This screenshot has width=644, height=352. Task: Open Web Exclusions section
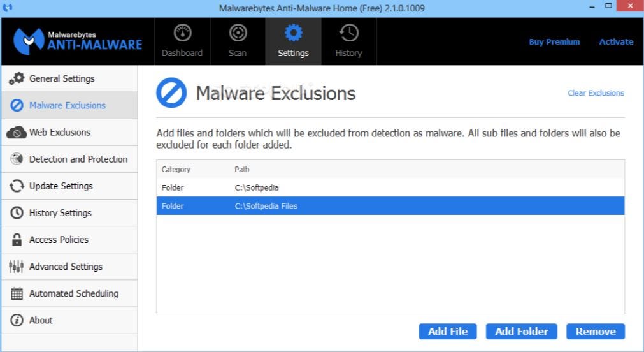69,133
